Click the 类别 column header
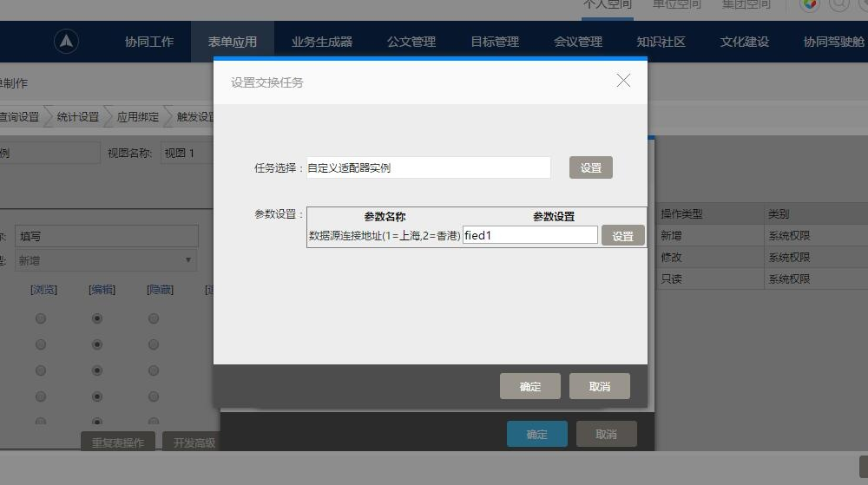The height and width of the screenshot is (485, 868). [x=779, y=214]
